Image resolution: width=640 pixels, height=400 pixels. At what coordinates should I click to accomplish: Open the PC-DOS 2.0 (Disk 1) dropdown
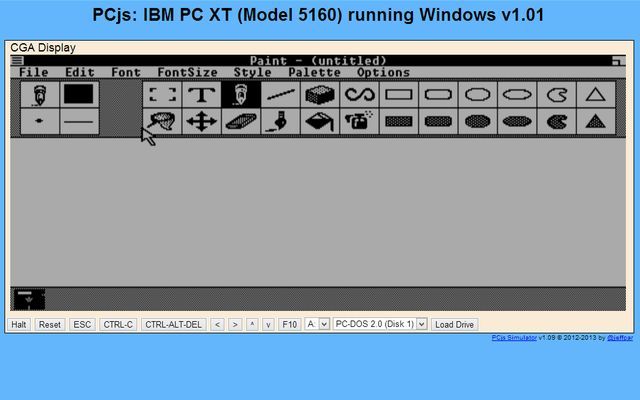380,324
